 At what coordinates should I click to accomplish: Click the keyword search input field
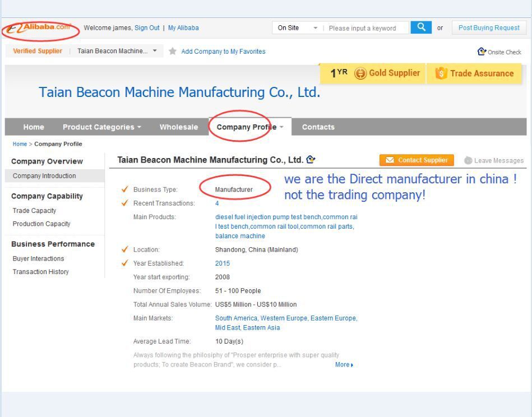click(x=367, y=28)
